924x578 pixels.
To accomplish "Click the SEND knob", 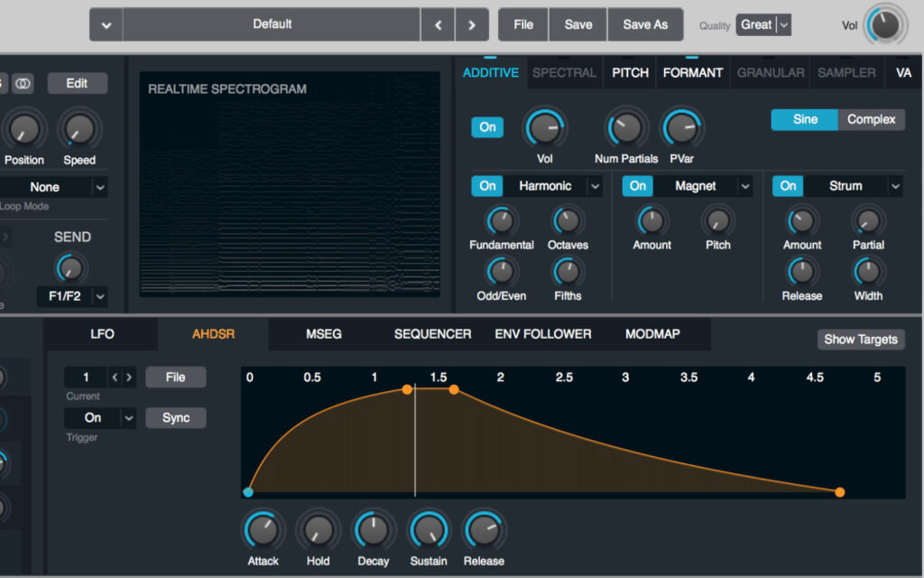I will (70, 268).
